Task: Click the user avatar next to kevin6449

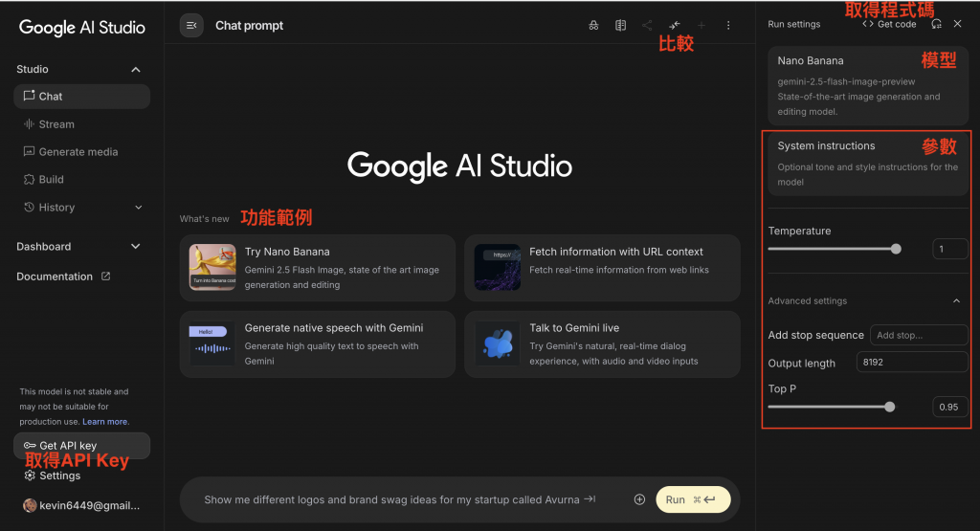Action: (30, 505)
